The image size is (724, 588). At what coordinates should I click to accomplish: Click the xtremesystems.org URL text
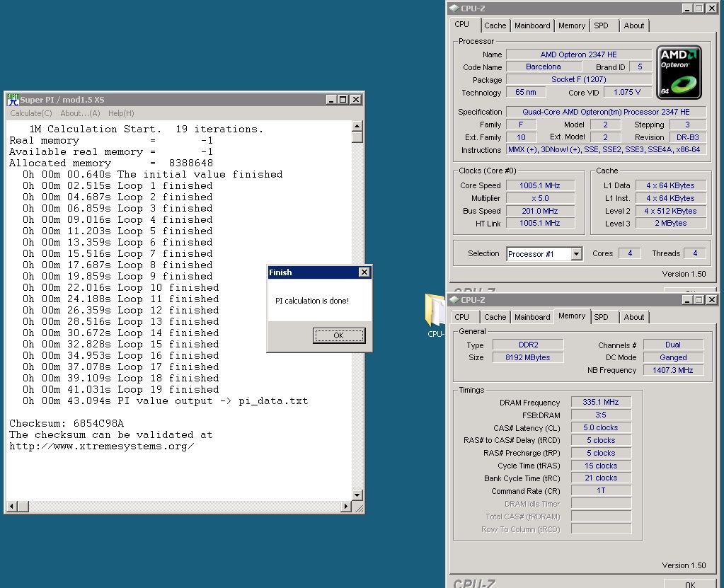coord(102,446)
